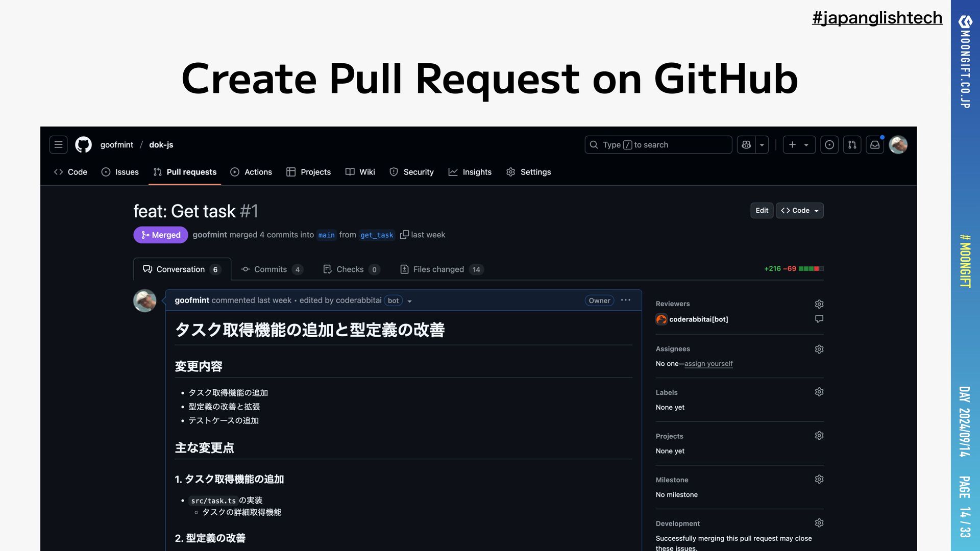980x551 pixels.
Task: Open the Commits tab
Action: (271, 269)
